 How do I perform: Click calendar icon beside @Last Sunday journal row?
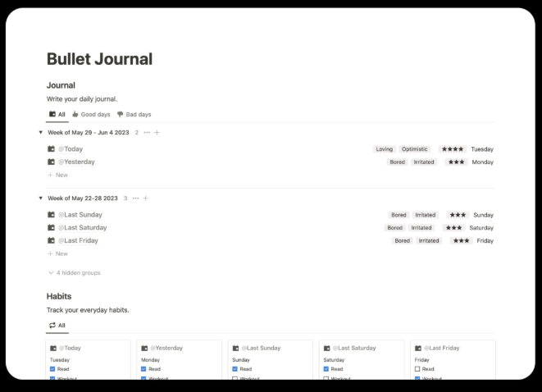51,214
